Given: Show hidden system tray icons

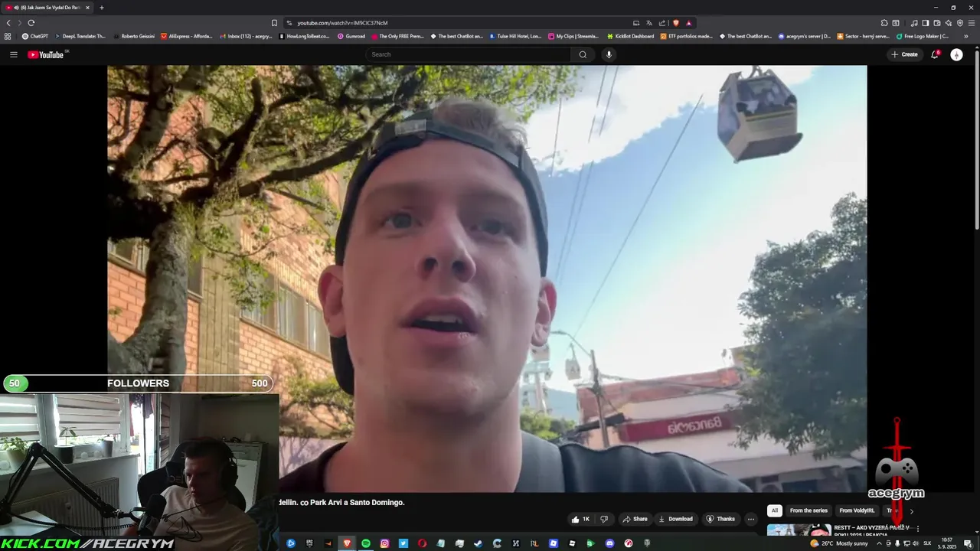Looking at the screenshot, I should coord(879,543).
